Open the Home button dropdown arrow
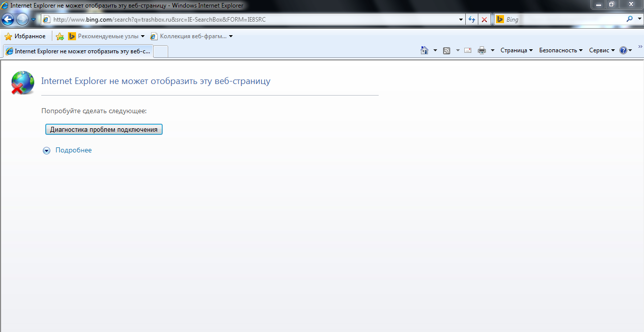 pos(435,50)
